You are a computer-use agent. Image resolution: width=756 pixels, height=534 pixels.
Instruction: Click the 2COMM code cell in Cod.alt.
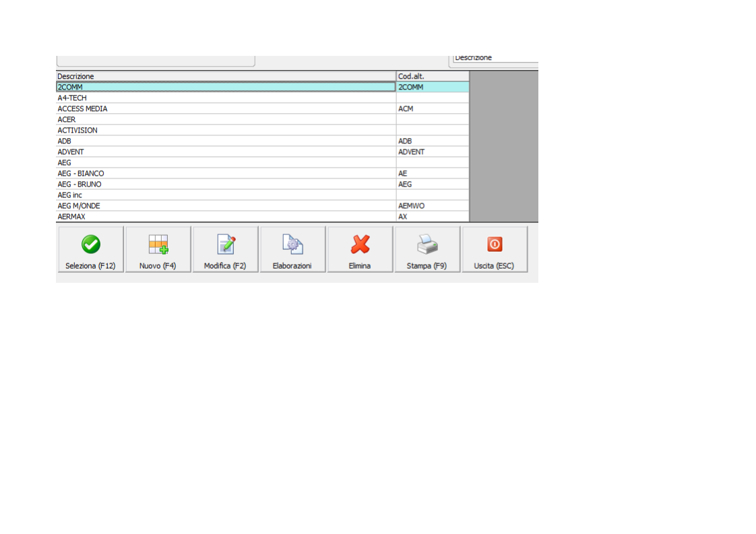click(x=433, y=87)
